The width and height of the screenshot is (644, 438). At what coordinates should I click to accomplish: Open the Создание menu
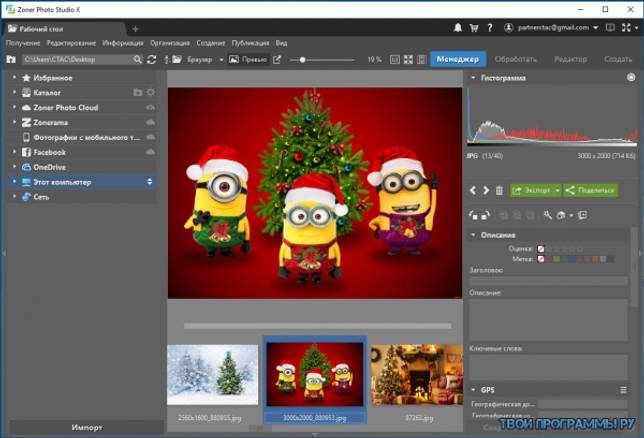[211, 43]
